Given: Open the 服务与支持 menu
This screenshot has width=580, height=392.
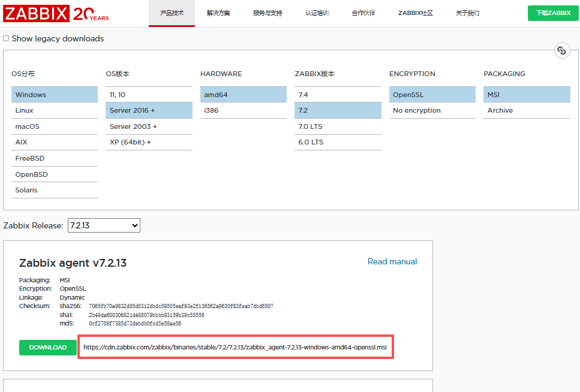Looking at the screenshot, I should 268,13.
